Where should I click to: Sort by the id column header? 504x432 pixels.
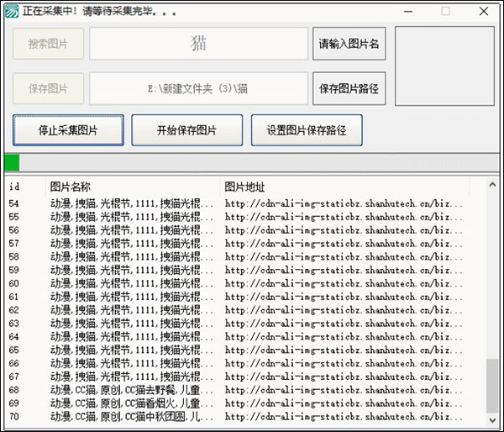point(25,187)
